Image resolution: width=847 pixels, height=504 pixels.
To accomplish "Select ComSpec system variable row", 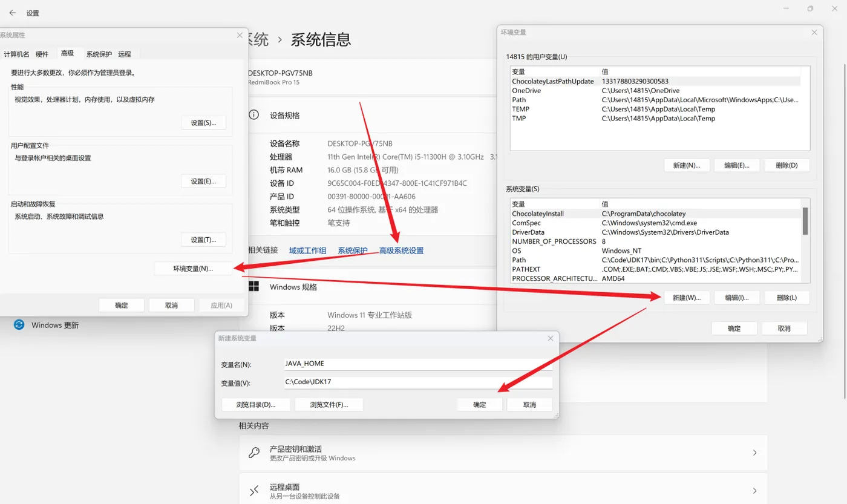I will click(656, 223).
